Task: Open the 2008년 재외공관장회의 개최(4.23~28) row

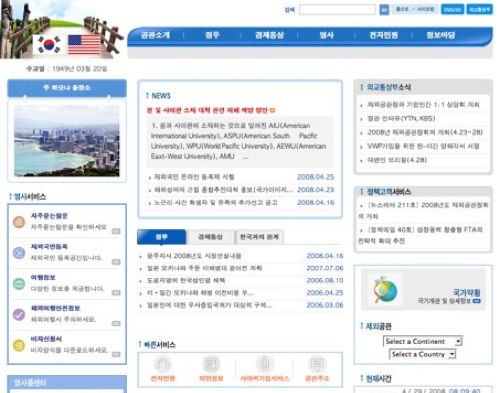Action: pyautogui.click(x=425, y=132)
